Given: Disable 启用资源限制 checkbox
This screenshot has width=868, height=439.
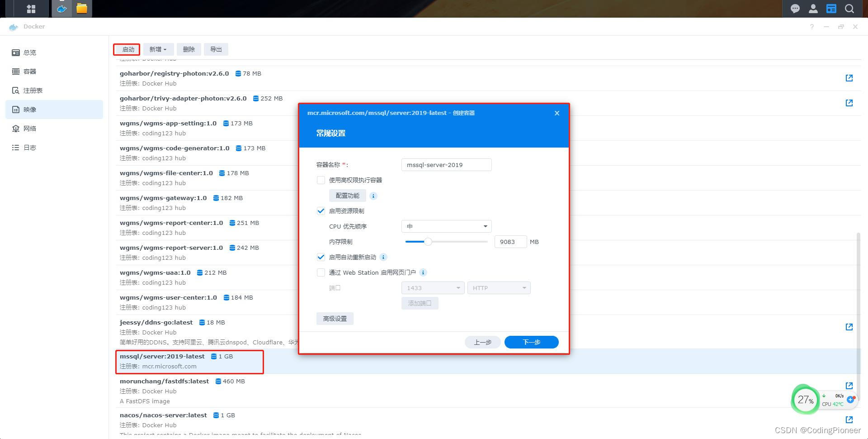Looking at the screenshot, I should (x=321, y=210).
